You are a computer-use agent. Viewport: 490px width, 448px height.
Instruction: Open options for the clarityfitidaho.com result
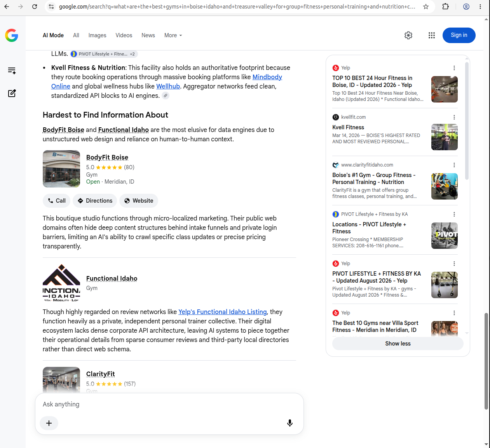[454, 165]
